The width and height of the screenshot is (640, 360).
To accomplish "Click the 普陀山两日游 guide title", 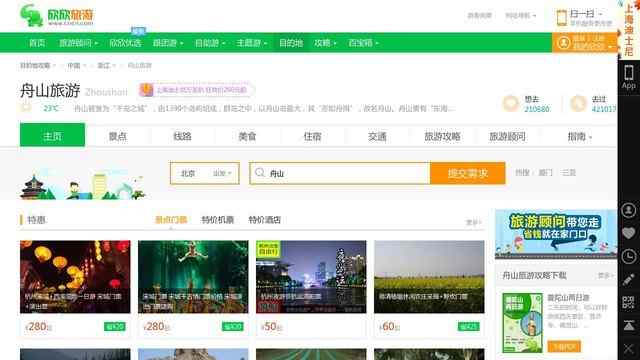I will click(x=568, y=297).
